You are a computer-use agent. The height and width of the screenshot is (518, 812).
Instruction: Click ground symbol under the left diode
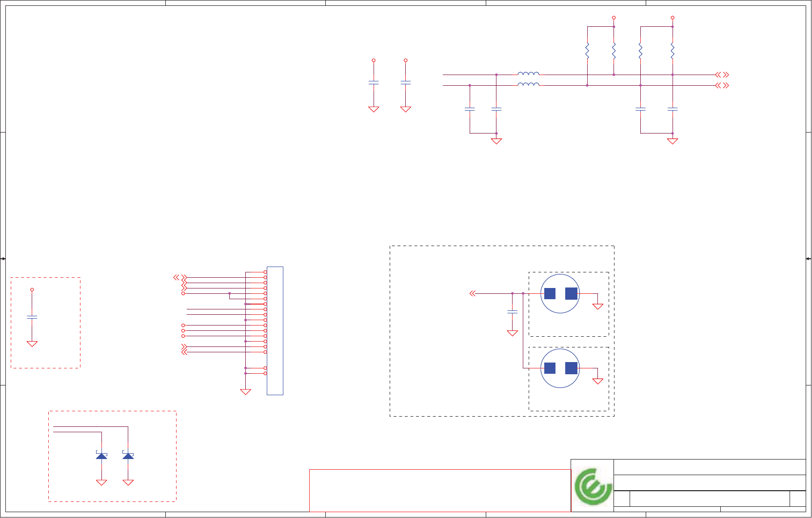(101, 482)
